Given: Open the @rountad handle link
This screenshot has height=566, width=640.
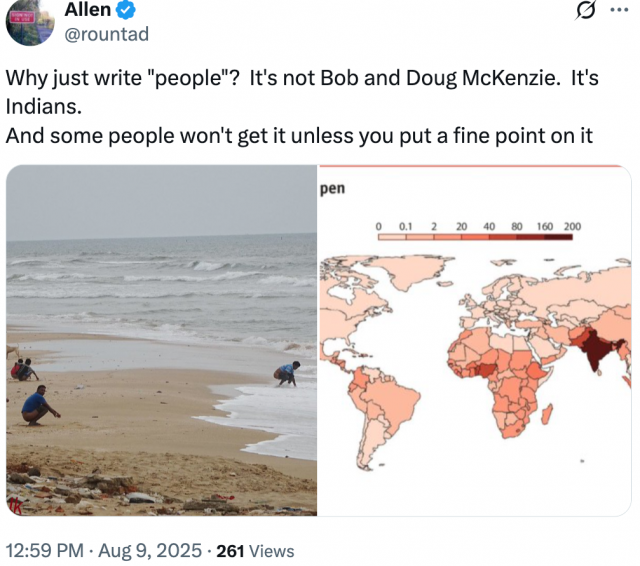Looking at the screenshot, I should [107, 35].
